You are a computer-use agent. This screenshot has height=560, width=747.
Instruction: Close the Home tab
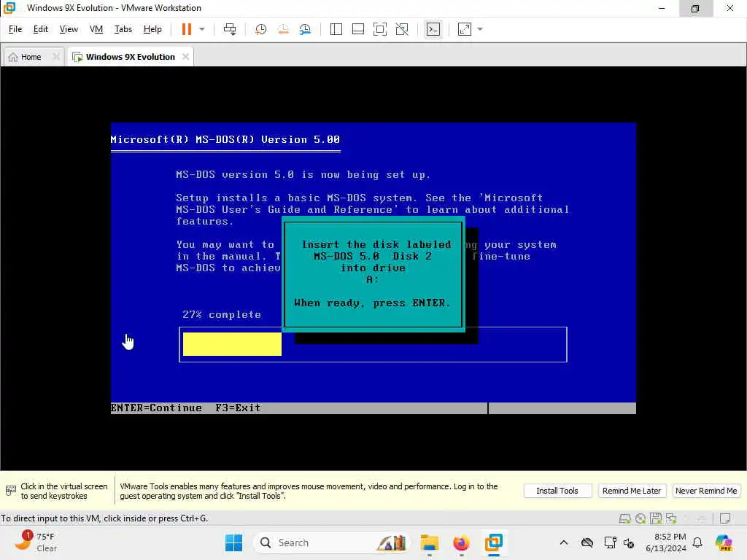coord(56,57)
